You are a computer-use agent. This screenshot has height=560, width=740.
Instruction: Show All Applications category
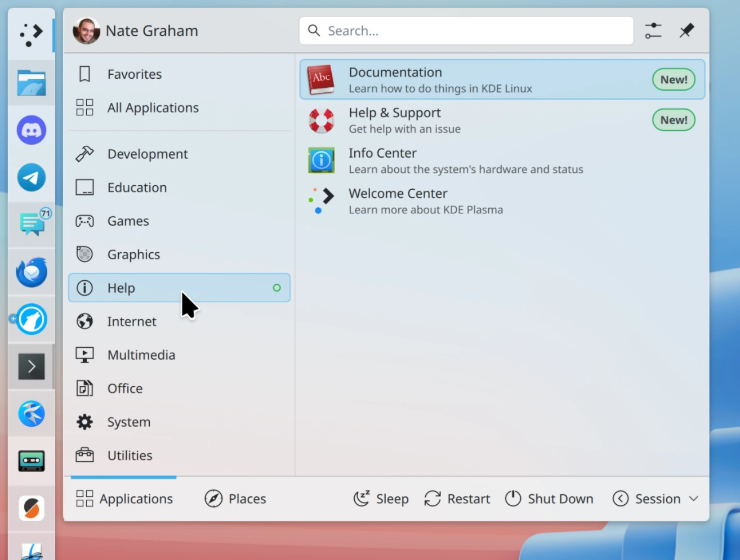pos(179,107)
